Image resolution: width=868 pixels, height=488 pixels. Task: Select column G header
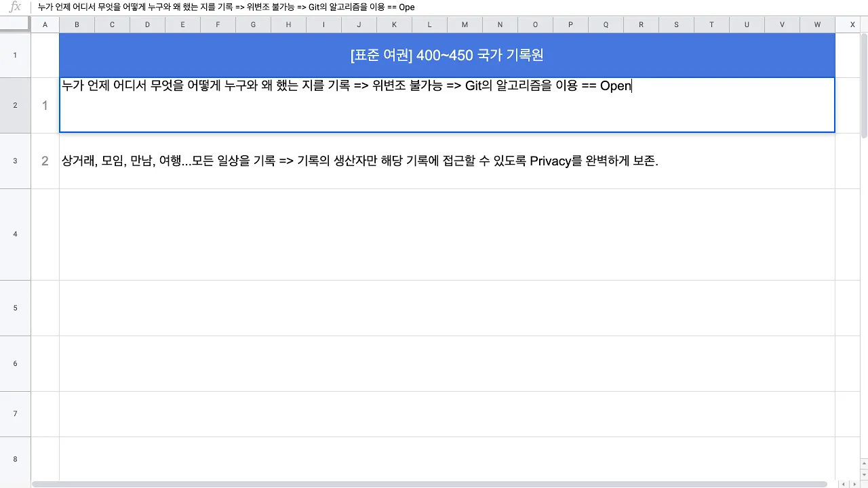(253, 24)
